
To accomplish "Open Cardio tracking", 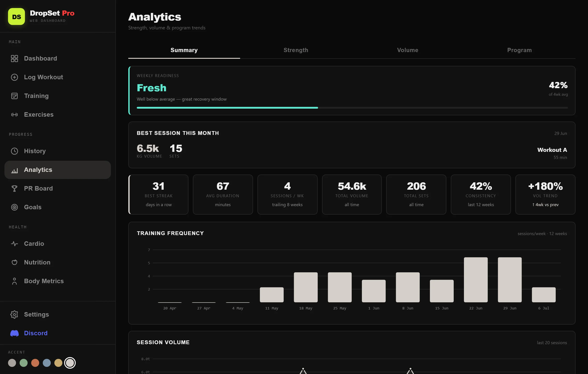I will (x=58, y=244).
